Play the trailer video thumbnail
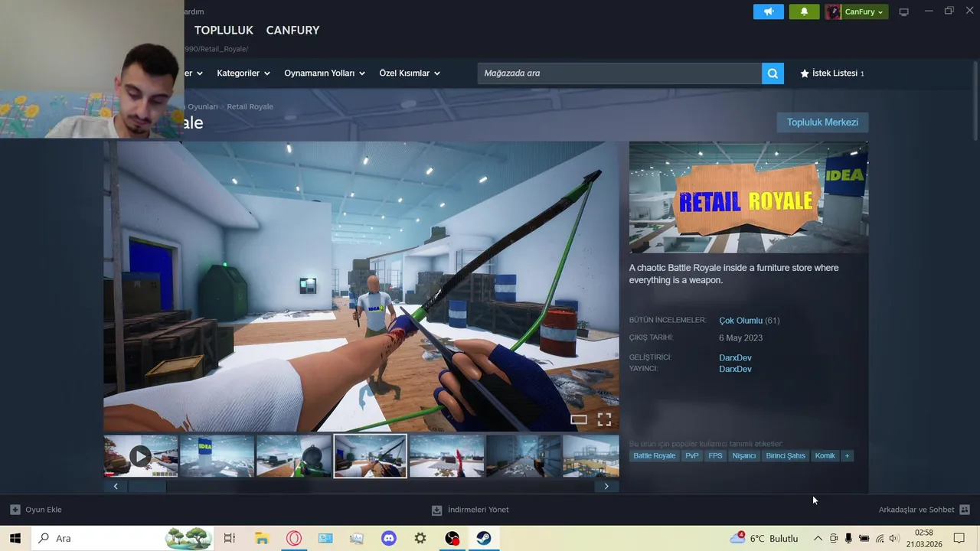This screenshot has width=980, height=551. click(x=141, y=456)
